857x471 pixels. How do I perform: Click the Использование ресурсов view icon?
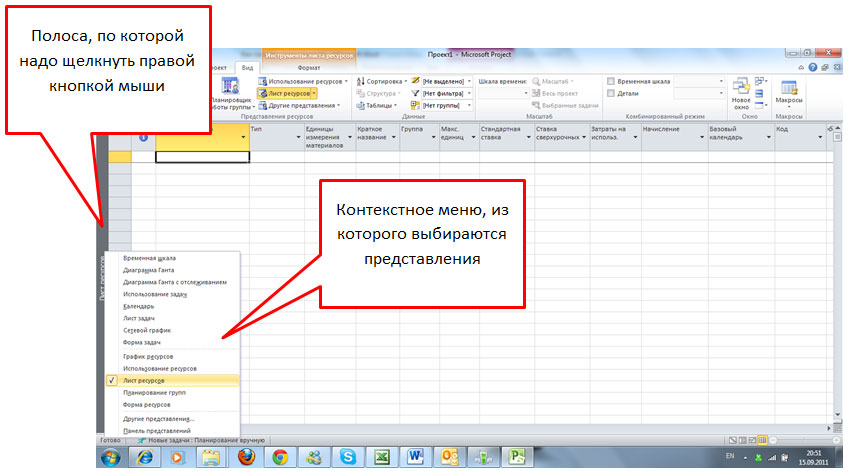point(262,81)
